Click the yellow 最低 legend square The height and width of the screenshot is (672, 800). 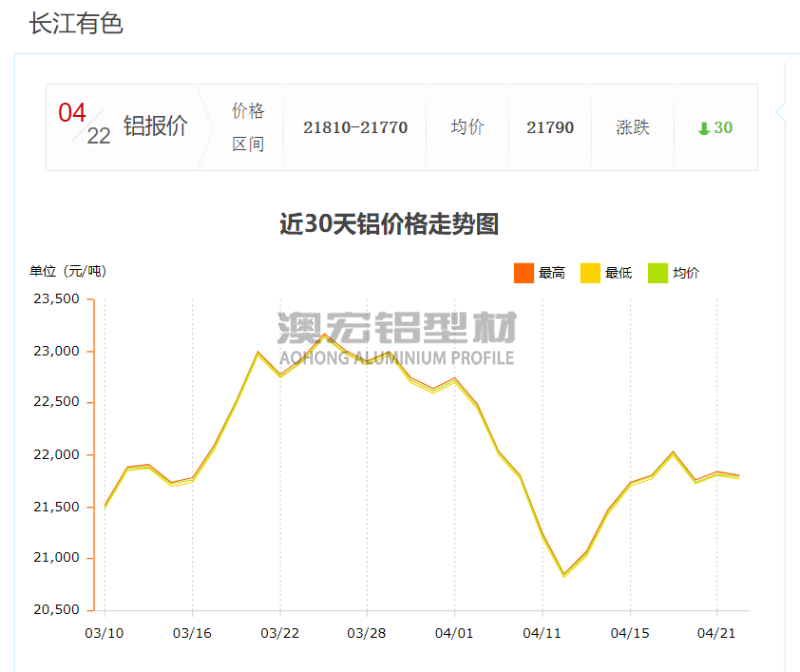tap(589, 272)
